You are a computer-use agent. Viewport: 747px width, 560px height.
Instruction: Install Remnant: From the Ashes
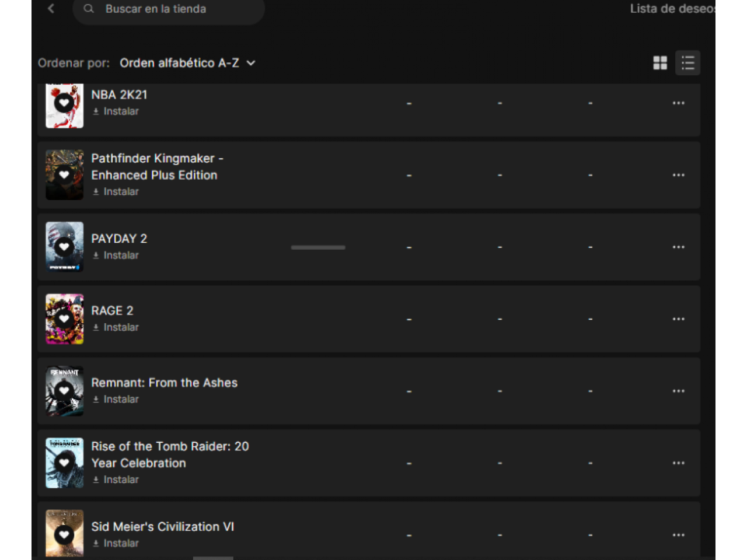pyautogui.click(x=116, y=400)
